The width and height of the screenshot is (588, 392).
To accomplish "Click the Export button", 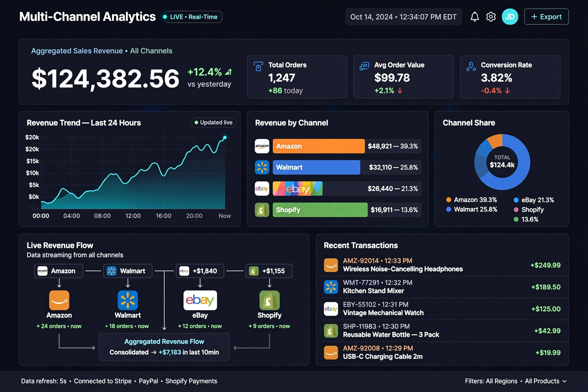I will pos(546,17).
